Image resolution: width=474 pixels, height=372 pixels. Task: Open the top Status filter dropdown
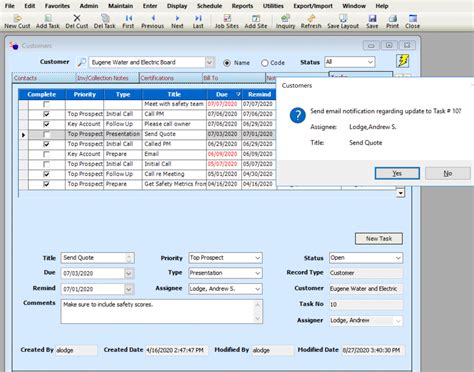tap(370, 62)
